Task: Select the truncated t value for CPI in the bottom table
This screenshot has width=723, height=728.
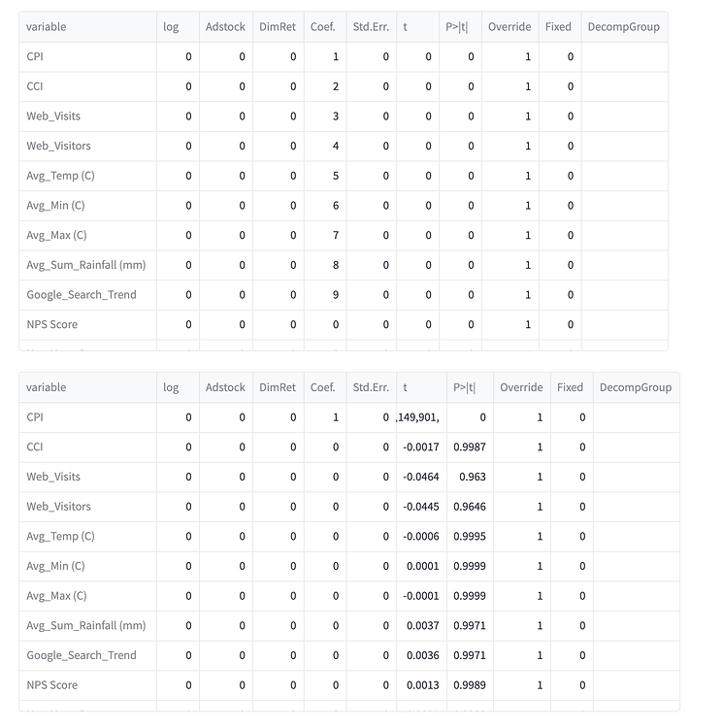Action: pos(421,417)
